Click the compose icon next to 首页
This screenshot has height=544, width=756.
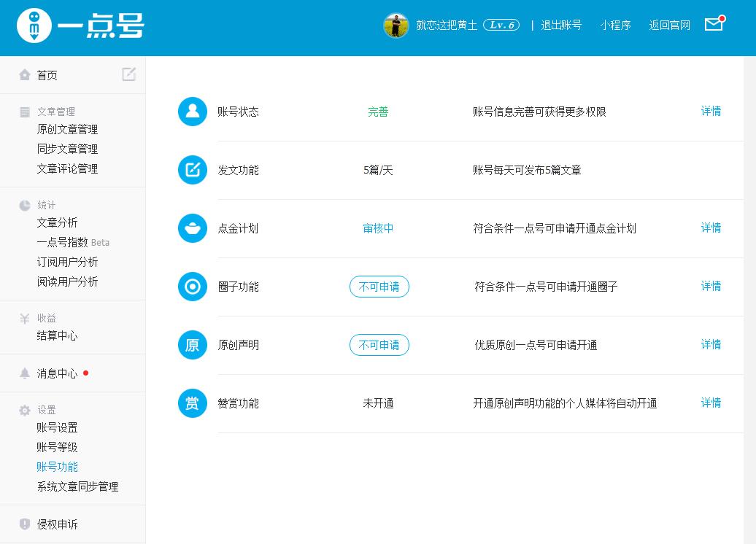[x=129, y=74]
